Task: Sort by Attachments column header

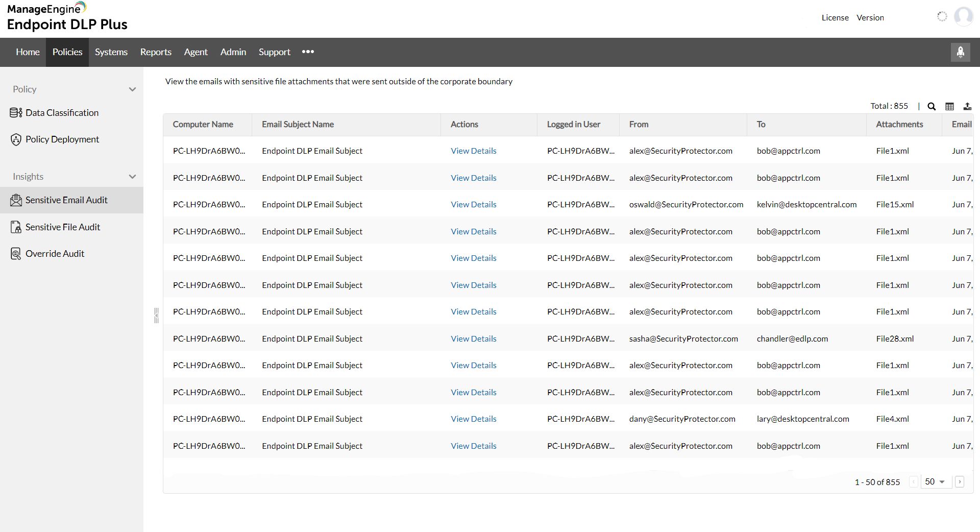Action: (x=899, y=125)
